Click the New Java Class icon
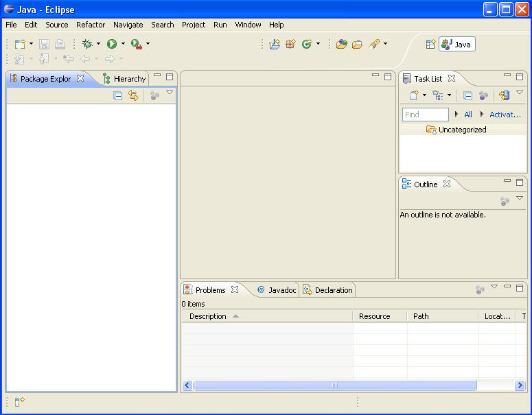 click(307, 44)
